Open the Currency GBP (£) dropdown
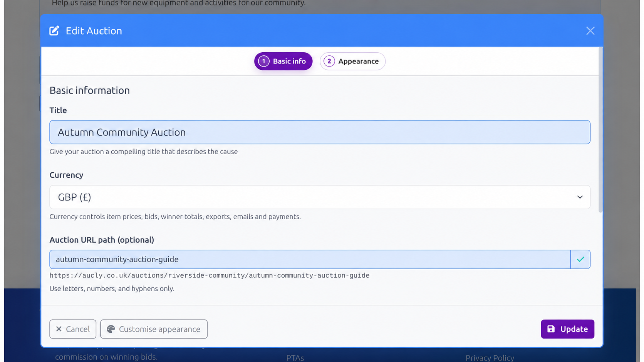 point(320,197)
